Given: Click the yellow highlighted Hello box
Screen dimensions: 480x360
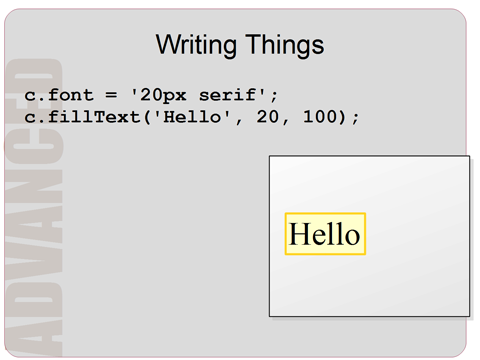Looking at the screenshot, I should [x=325, y=234].
